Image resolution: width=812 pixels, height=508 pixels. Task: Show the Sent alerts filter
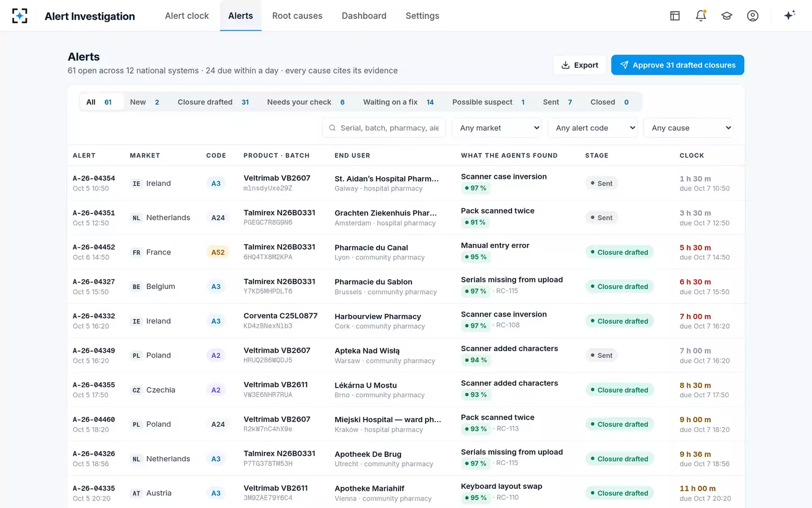pos(557,102)
